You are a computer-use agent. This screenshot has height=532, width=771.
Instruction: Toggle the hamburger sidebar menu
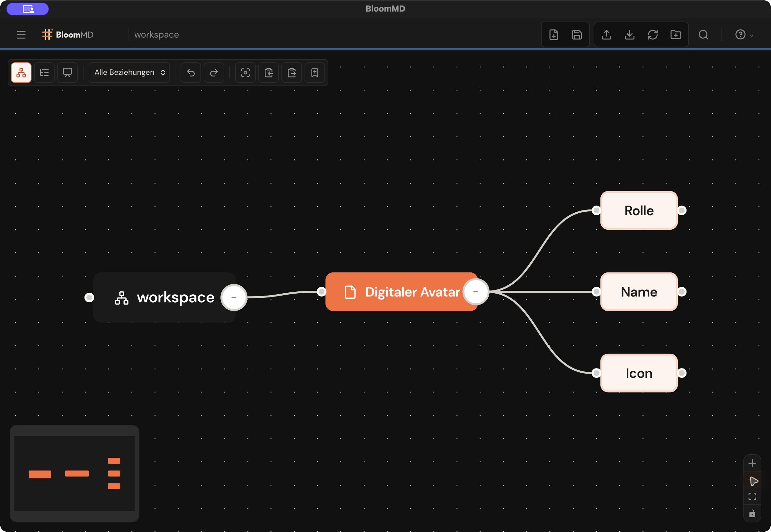(21, 35)
